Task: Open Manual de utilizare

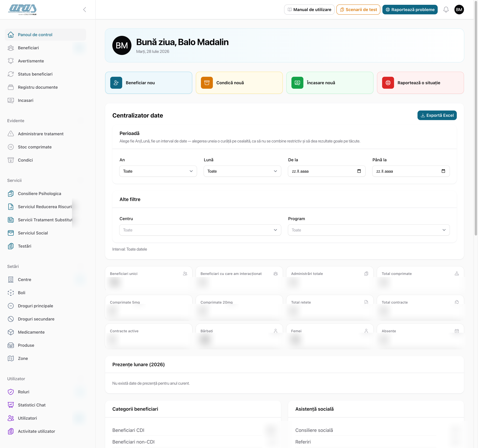Action: 309,10
